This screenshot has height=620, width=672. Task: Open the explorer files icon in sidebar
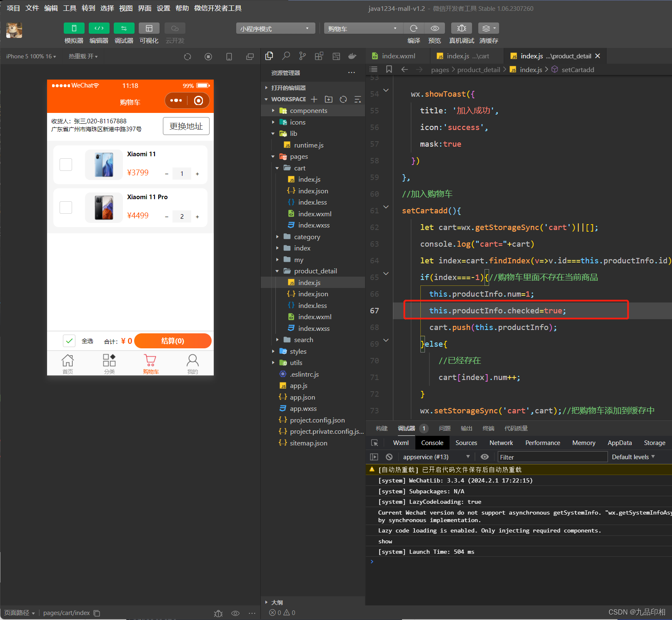(x=269, y=56)
